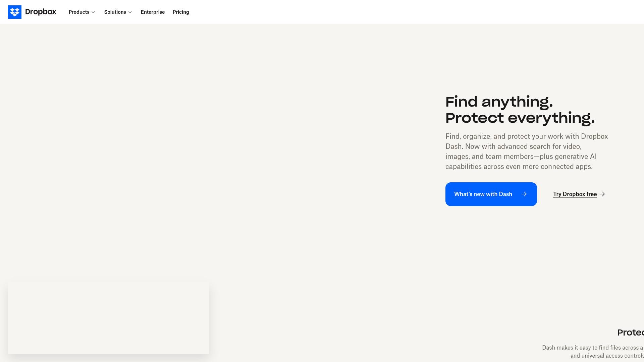The height and width of the screenshot is (362, 644).
Task: Expand the chevron beside Solutions
Action: pyautogui.click(x=130, y=12)
